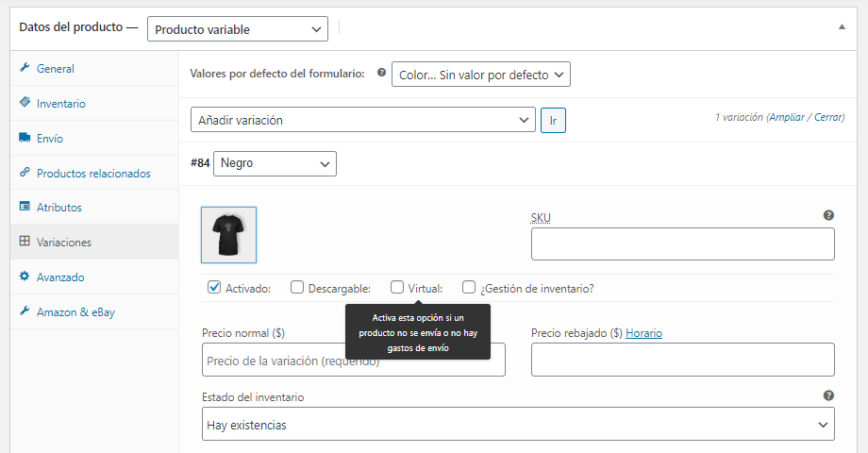Click the Productos relacionados link icon
The image size is (868, 453).
pos(25,173)
